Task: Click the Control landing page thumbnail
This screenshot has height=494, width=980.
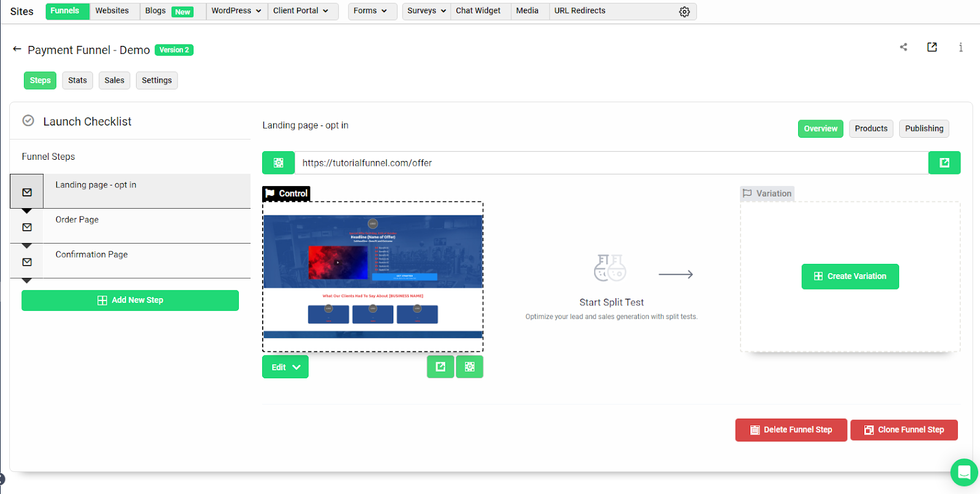Action: tap(373, 277)
